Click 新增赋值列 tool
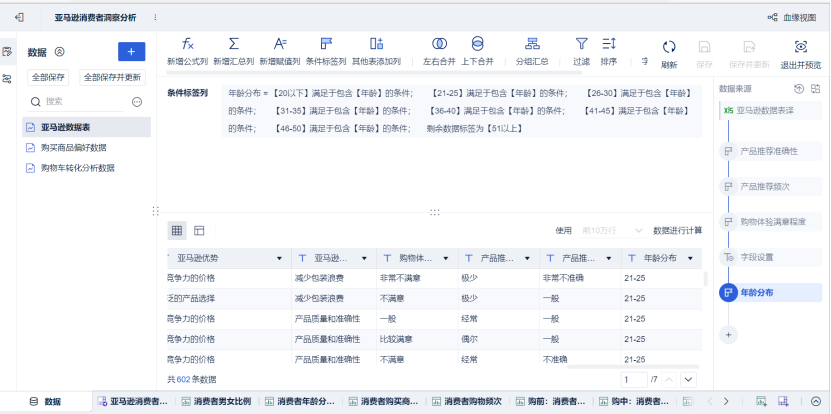 (280, 52)
